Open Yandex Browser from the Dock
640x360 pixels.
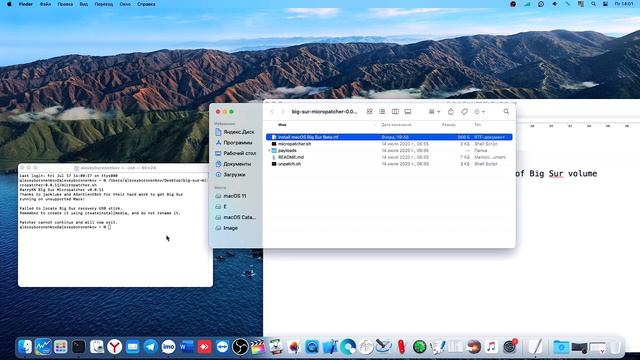click(x=115, y=347)
